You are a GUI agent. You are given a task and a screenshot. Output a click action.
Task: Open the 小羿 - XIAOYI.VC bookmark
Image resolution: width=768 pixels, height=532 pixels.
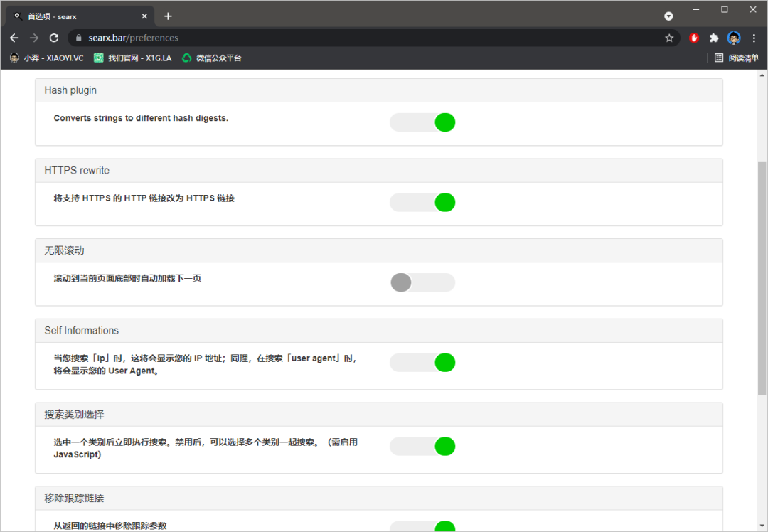coord(47,58)
